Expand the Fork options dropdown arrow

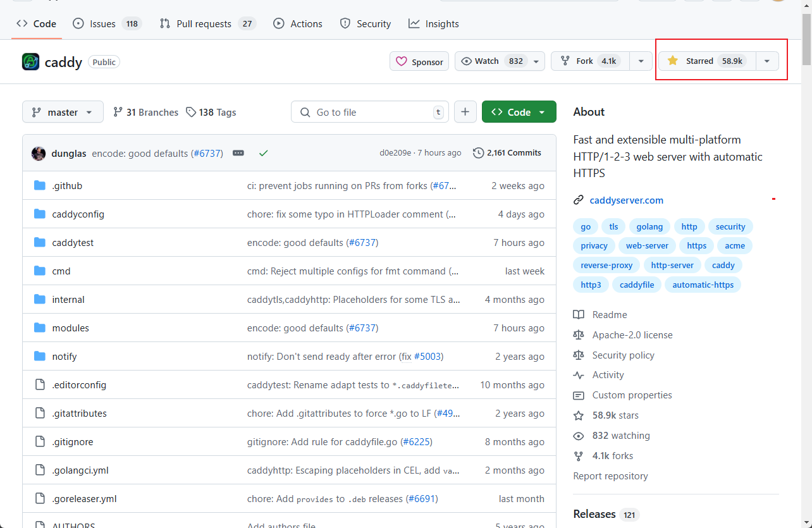tap(641, 61)
